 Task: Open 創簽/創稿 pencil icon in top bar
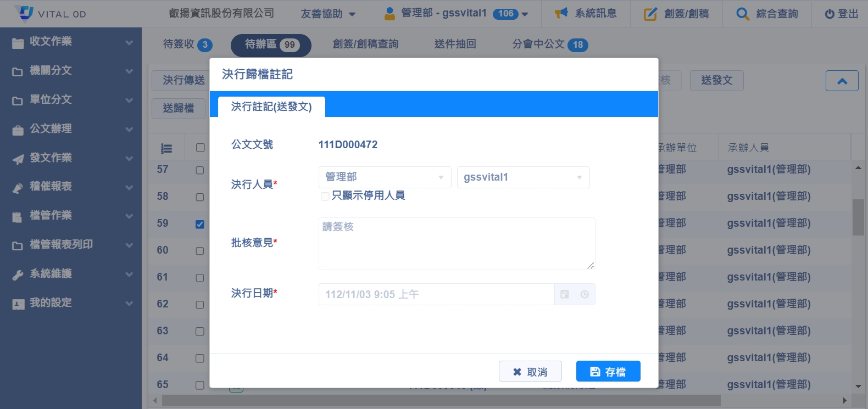[650, 14]
